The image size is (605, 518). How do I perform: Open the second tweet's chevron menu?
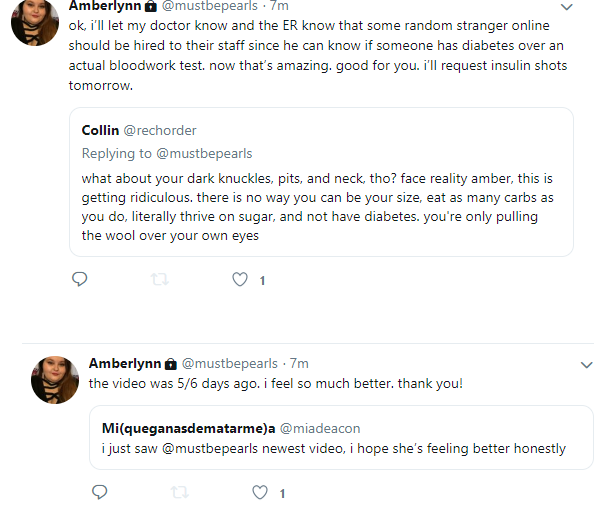click(x=586, y=364)
